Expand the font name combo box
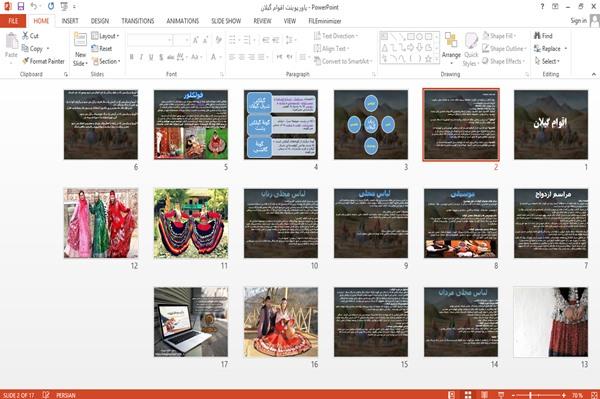This screenshot has height=399, width=600. (169, 40)
